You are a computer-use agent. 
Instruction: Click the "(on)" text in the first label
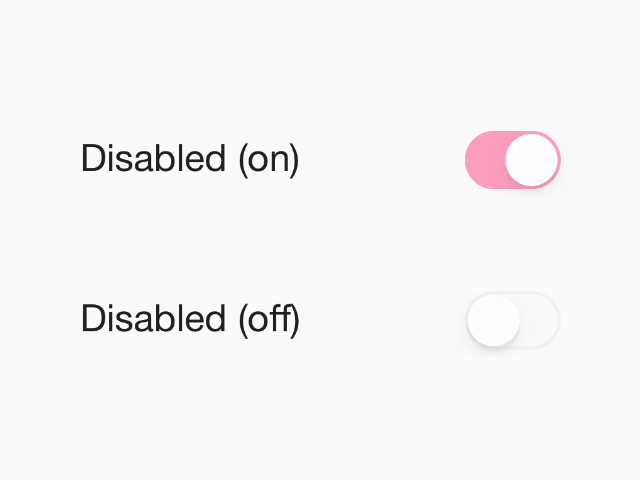point(269,160)
